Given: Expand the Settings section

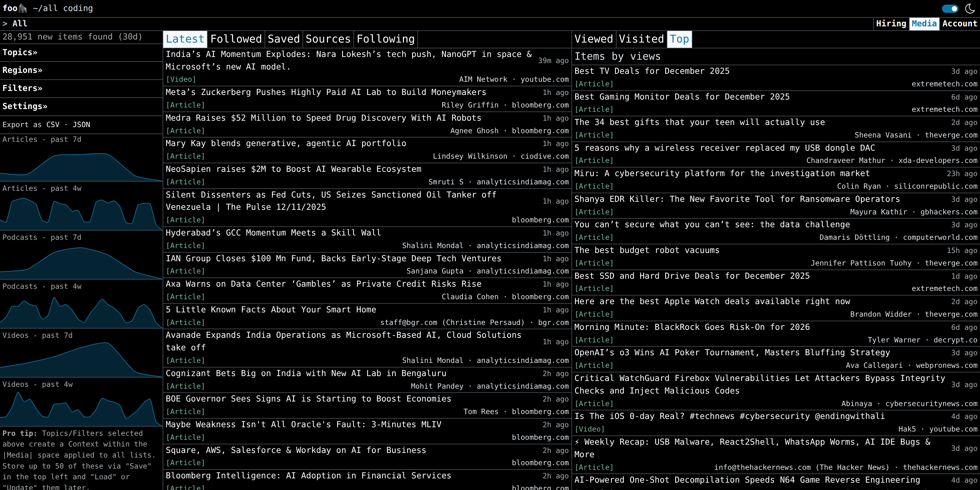Looking at the screenshot, I should (x=25, y=106).
